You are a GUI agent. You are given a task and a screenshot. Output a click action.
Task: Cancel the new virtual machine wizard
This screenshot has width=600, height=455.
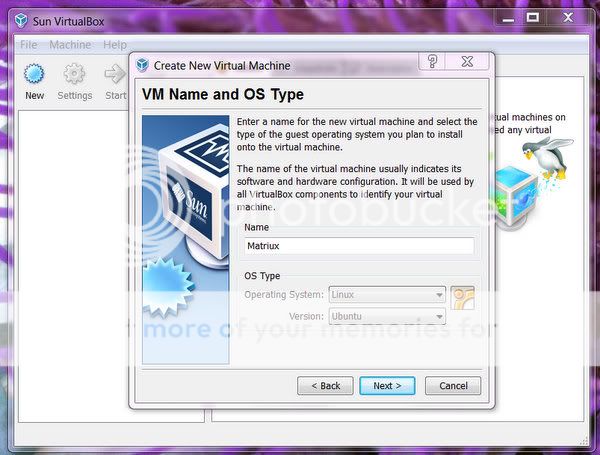click(x=453, y=386)
